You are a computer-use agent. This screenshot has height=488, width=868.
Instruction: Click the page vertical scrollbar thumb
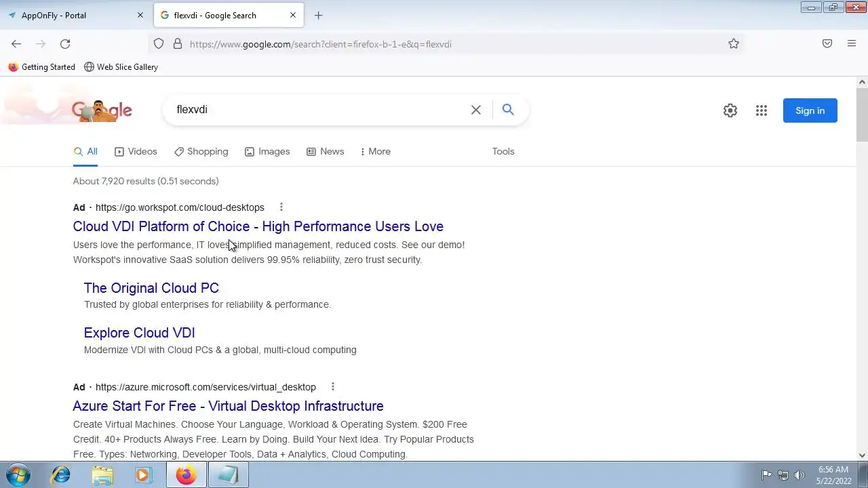862,114
